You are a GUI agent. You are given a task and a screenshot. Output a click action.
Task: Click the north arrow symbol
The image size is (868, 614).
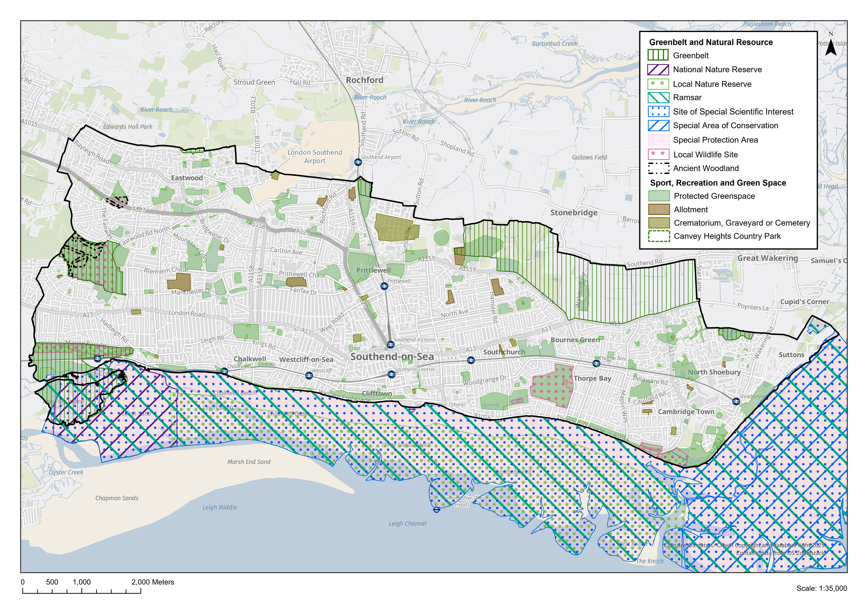(x=831, y=44)
